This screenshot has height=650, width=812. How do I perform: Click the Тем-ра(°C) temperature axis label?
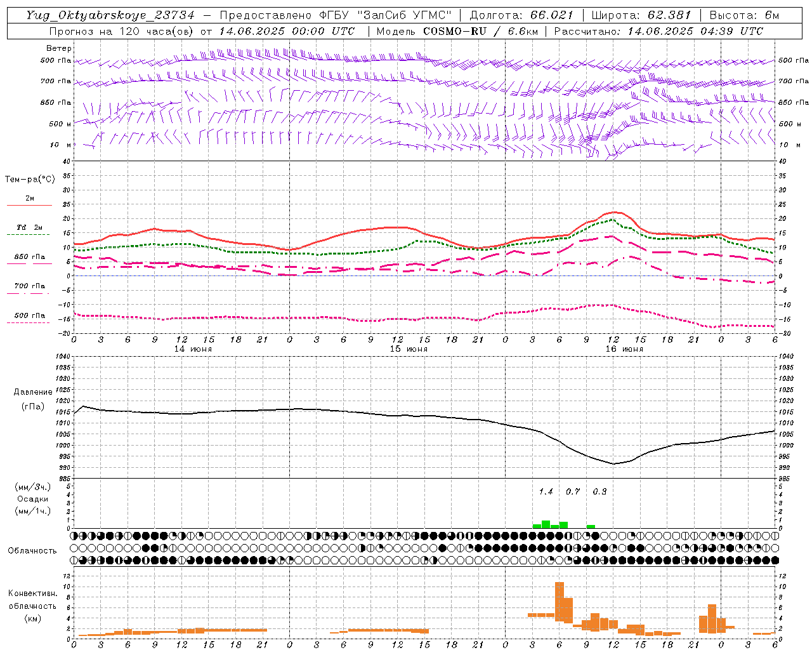pyautogui.click(x=30, y=180)
